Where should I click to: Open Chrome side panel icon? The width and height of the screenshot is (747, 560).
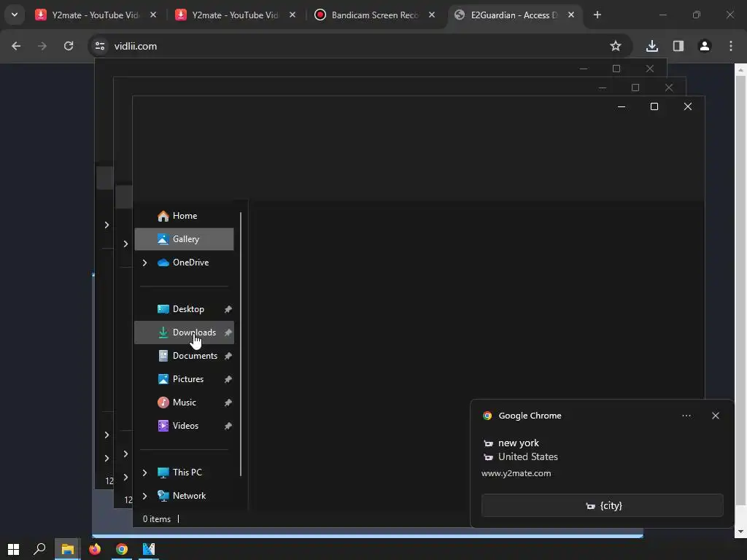[x=678, y=46]
